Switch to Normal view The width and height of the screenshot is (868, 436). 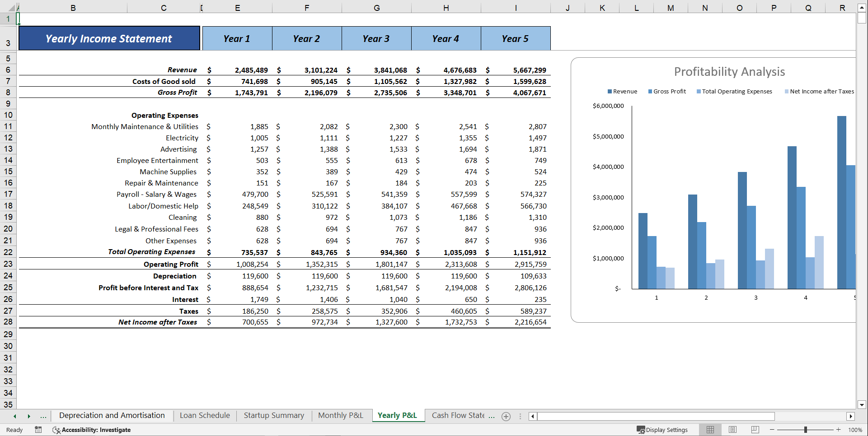point(710,430)
